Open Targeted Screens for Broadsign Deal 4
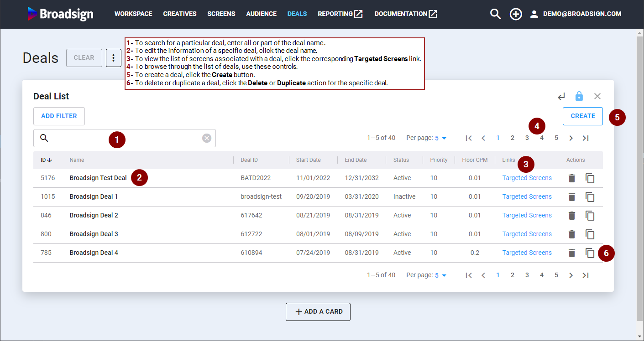 527,253
